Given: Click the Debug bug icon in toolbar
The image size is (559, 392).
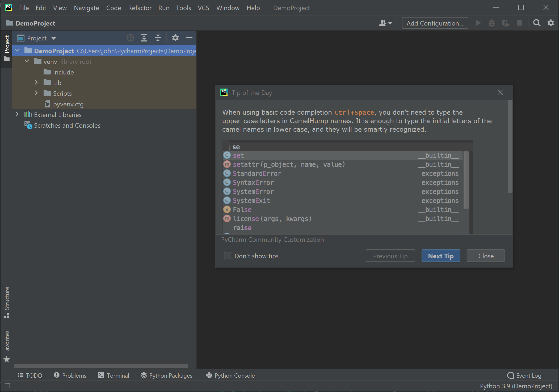Looking at the screenshot, I should click(x=492, y=23).
